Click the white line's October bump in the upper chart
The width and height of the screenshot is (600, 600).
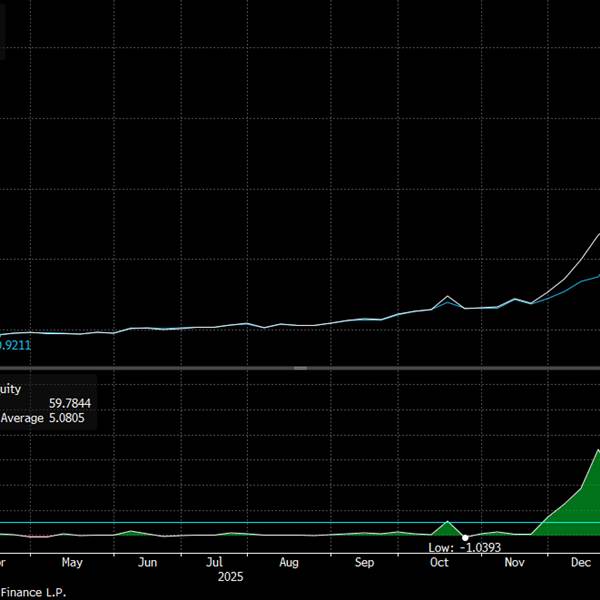pyautogui.click(x=449, y=298)
